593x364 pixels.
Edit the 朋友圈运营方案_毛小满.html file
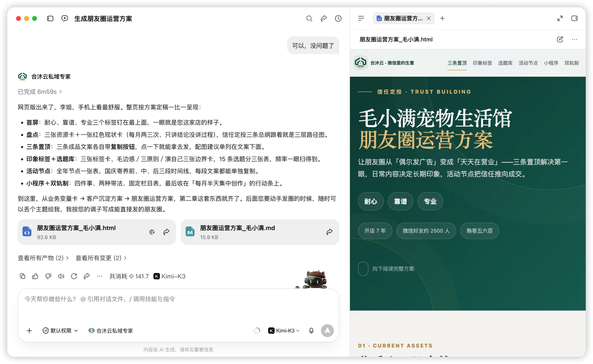point(560,39)
